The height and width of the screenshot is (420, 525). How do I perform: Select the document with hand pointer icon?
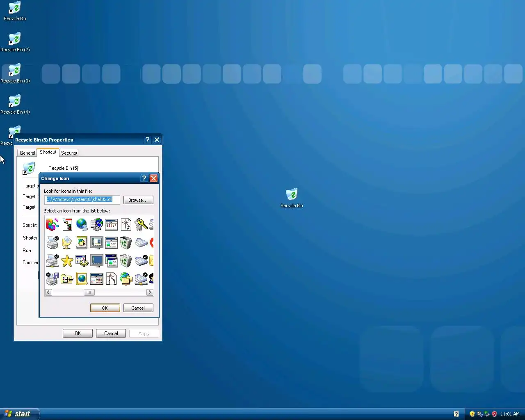pyautogui.click(x=111, y=279)
